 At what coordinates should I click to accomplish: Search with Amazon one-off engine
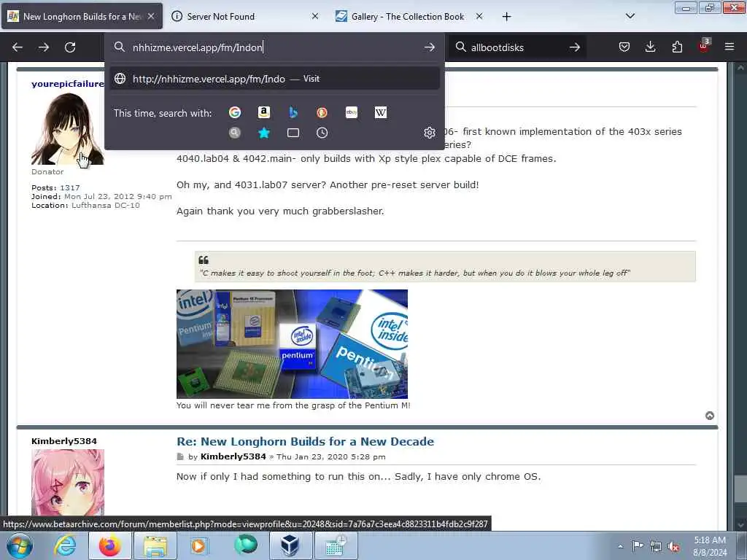tap(264, 112)
